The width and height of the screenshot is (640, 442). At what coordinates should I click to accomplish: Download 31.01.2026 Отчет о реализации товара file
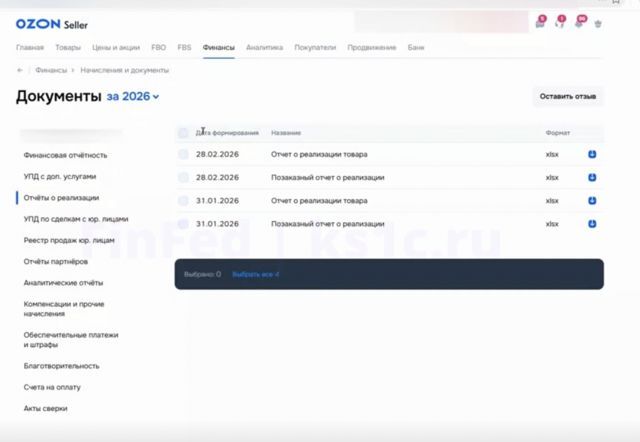592,201
